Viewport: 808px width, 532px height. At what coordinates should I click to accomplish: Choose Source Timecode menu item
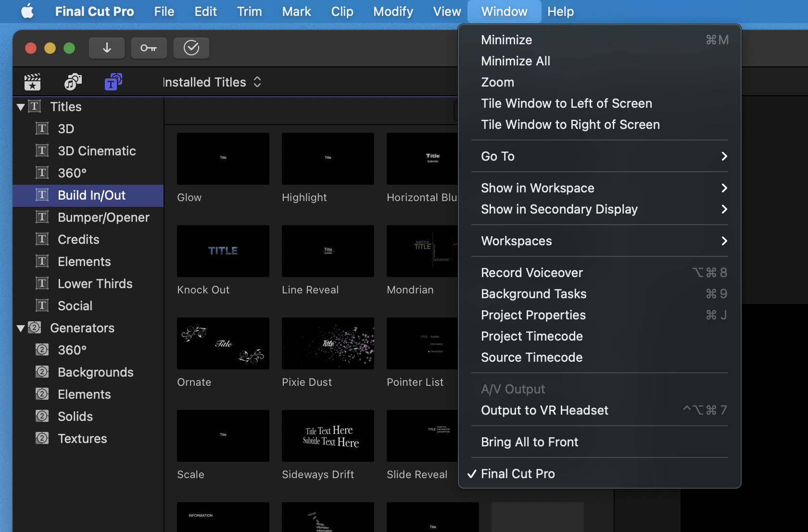click(x=600, y=357)
